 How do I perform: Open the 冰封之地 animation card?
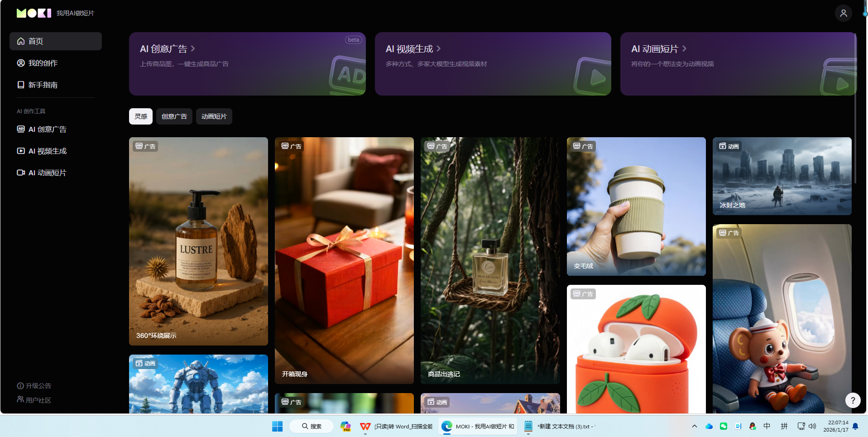pos(782,176)
